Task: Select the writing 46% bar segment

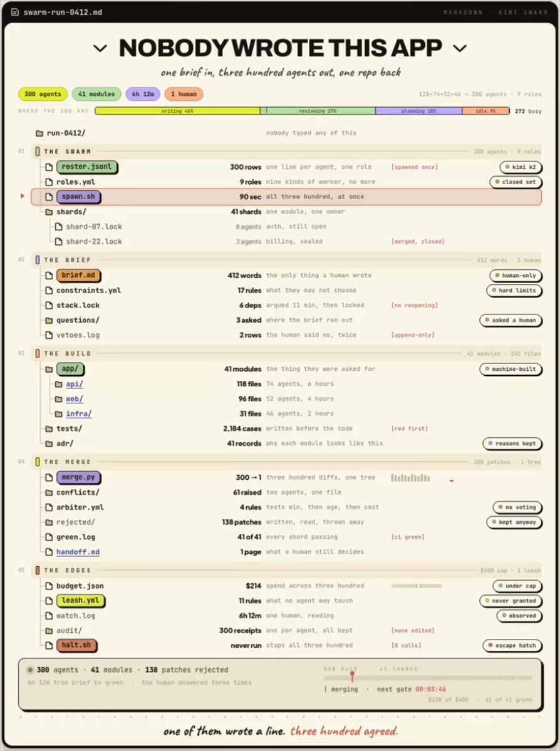Action: 178,111
